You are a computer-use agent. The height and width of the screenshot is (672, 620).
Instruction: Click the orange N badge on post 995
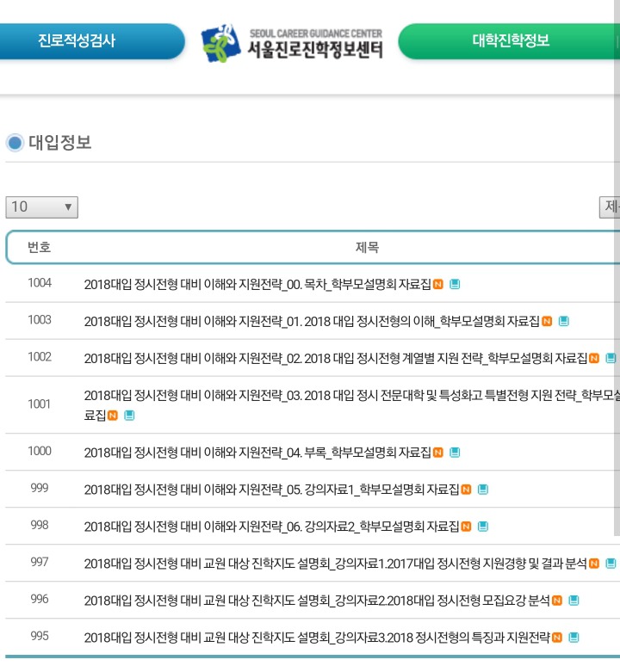point(556,638)
